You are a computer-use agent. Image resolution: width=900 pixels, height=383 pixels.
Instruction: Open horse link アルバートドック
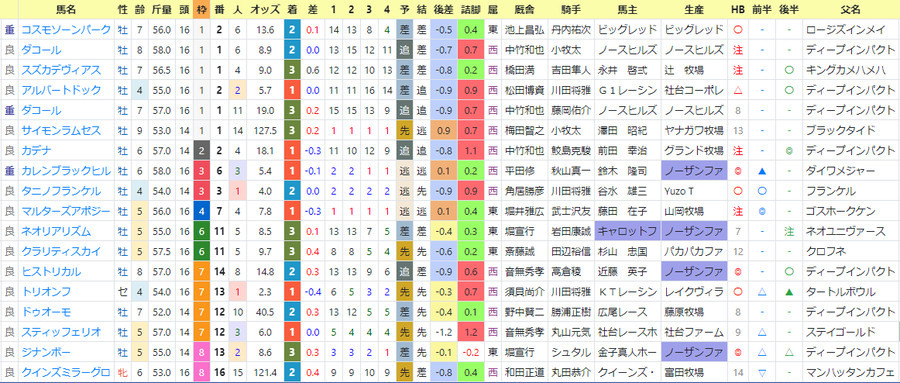coord(61,90)
